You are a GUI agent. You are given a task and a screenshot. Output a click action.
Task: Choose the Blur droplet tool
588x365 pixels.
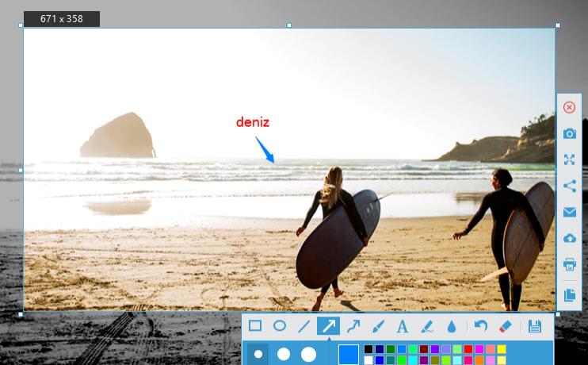pos(451,326)
